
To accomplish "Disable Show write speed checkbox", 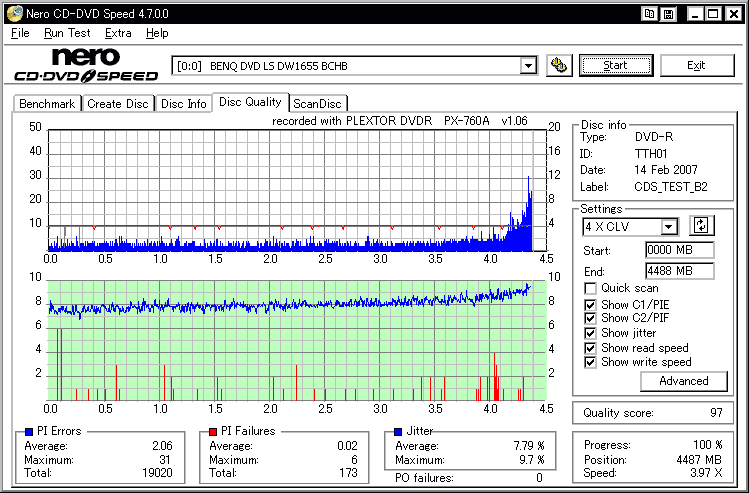I will click(x=590, y=362).
